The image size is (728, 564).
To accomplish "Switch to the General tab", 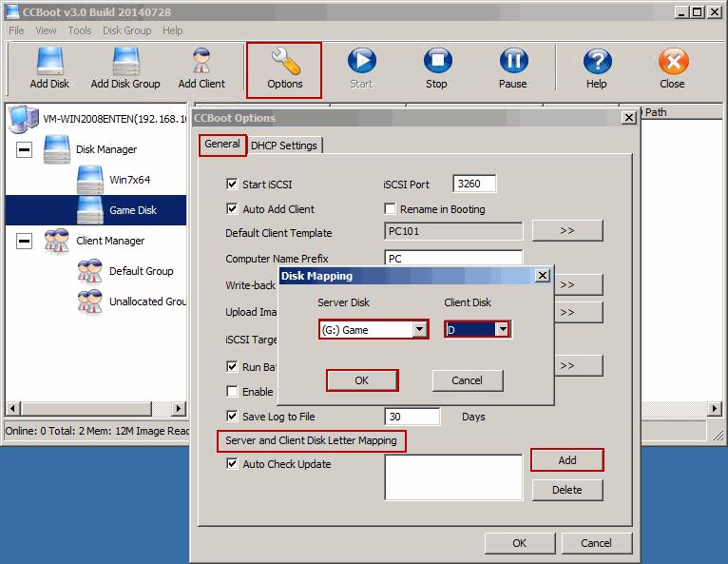I will coord(222,144).
